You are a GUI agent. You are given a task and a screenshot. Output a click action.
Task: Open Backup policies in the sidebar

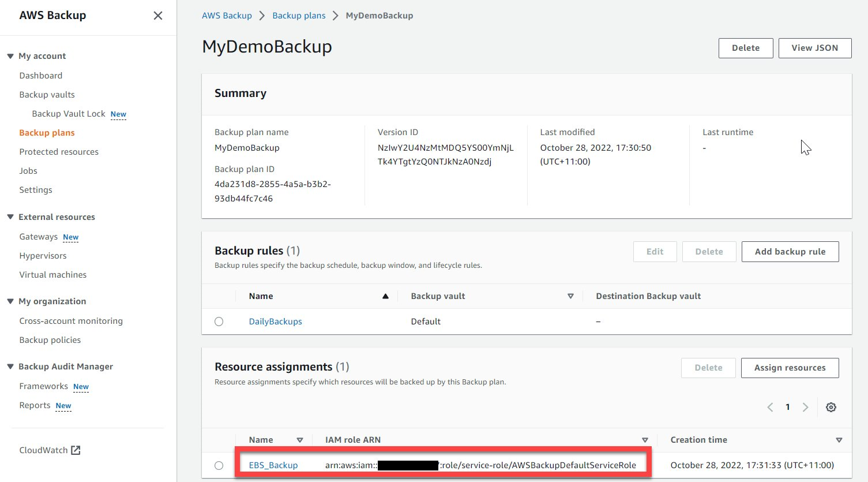[x=50, y=340]
